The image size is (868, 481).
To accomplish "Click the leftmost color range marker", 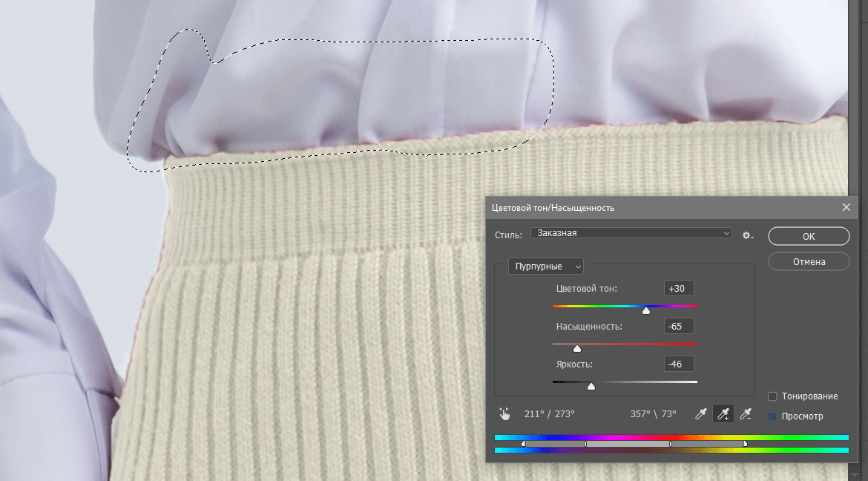I will 524,444.
